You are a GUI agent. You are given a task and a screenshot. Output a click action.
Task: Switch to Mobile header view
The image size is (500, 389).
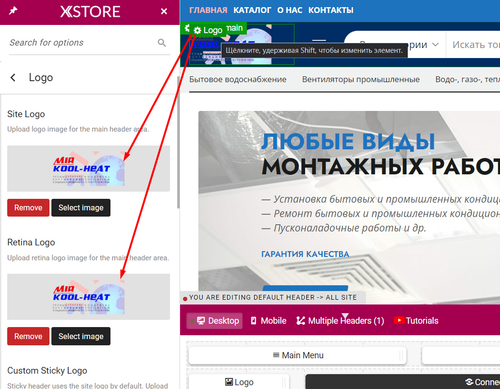click(x=268, y=321)
